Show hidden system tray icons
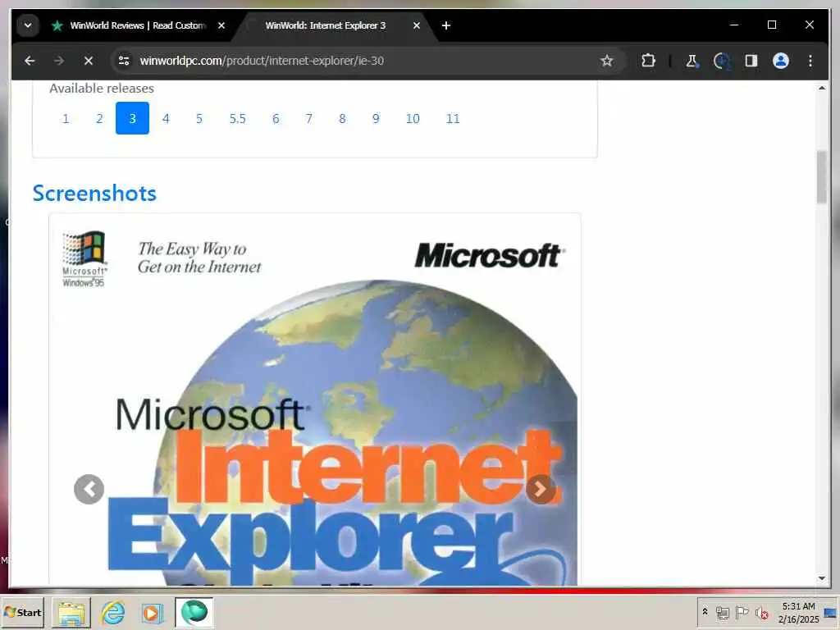840x630 pixels. [705, 612]
